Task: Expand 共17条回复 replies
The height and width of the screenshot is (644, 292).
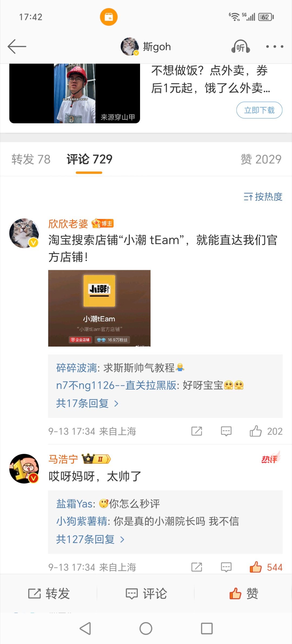Action: (87, 403)
